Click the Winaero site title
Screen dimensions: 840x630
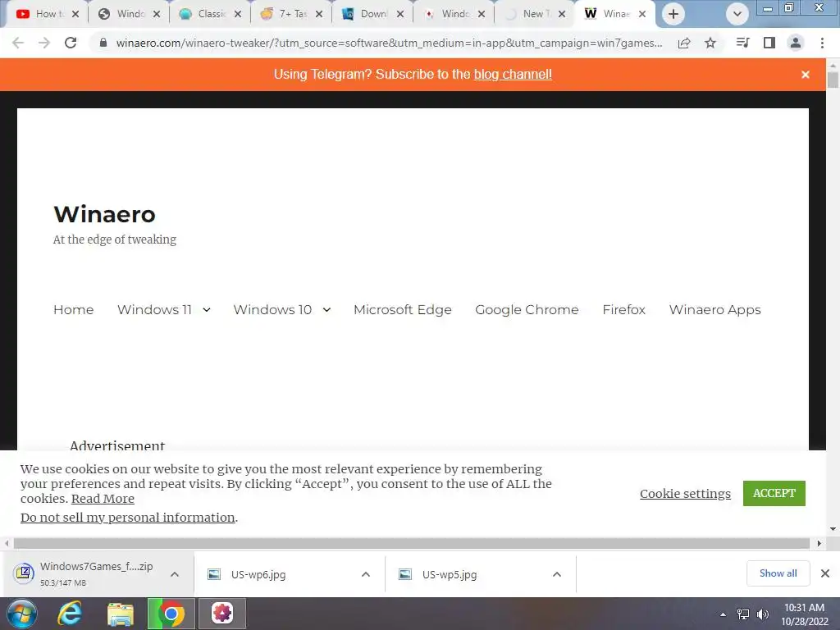104,214
